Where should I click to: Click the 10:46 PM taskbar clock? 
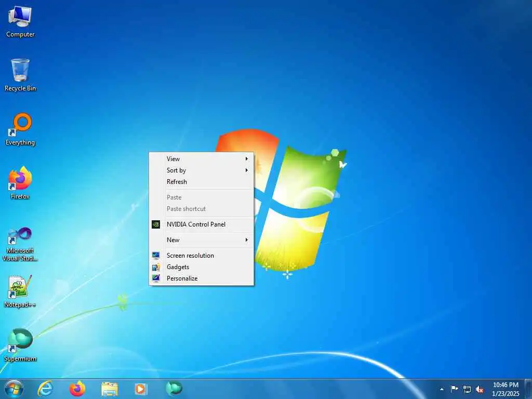pyautogui.click(x=506, y=385)
